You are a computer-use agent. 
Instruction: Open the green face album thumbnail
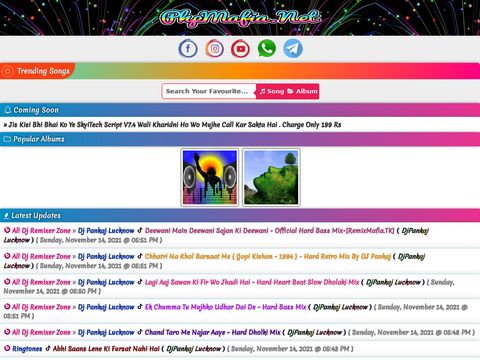tap(271, 177)
